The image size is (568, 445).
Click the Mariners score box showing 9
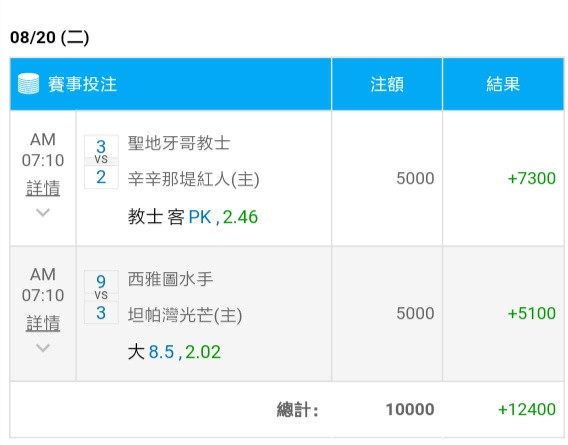tap(101, 281)
